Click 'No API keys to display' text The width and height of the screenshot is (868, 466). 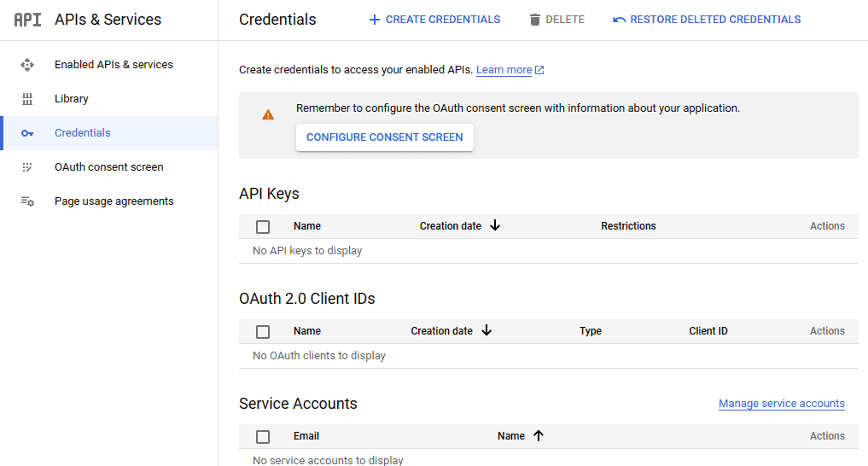(307, 251)
